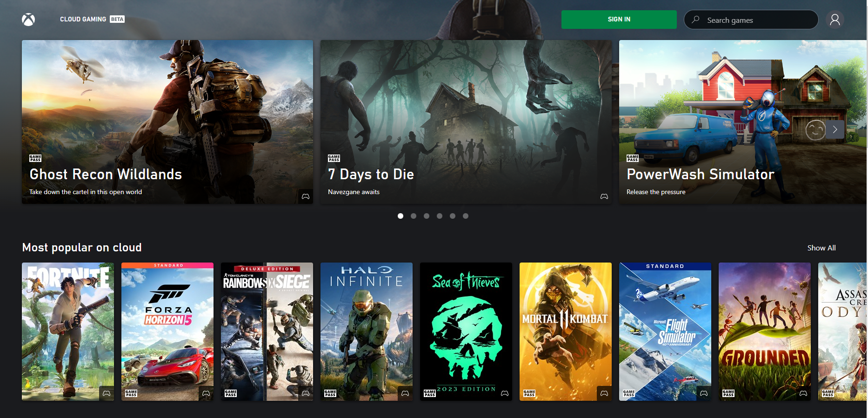Select the fourth carousel page dot
Screen dimensions: 868x418
pos(440,216)
